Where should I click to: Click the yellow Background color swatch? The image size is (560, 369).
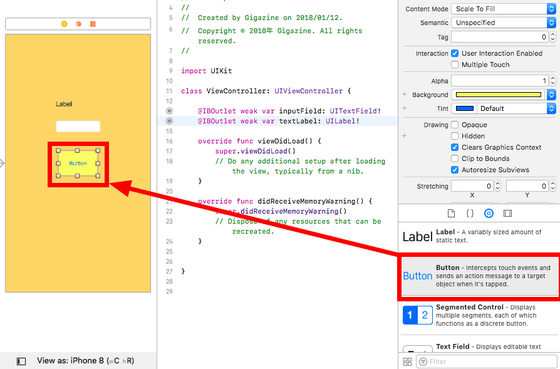coord(499,95)
